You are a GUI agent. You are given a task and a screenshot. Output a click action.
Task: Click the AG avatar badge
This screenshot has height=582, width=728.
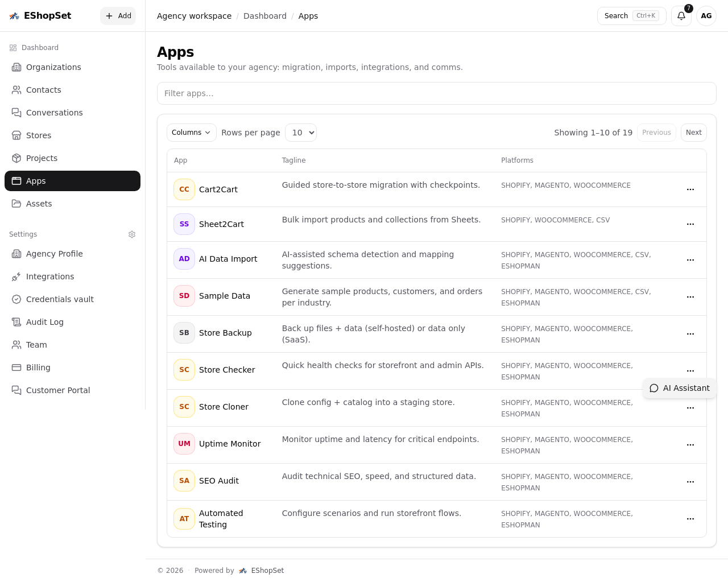(706, 16)
